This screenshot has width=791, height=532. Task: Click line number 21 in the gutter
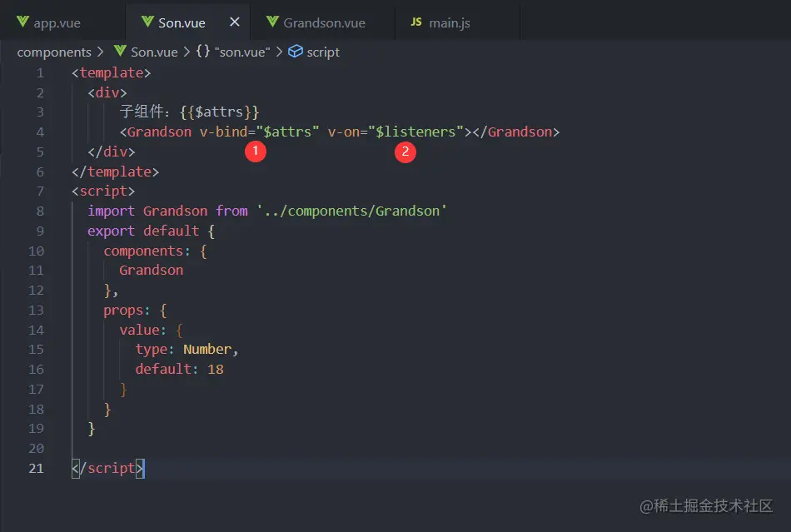coord(36,469)
